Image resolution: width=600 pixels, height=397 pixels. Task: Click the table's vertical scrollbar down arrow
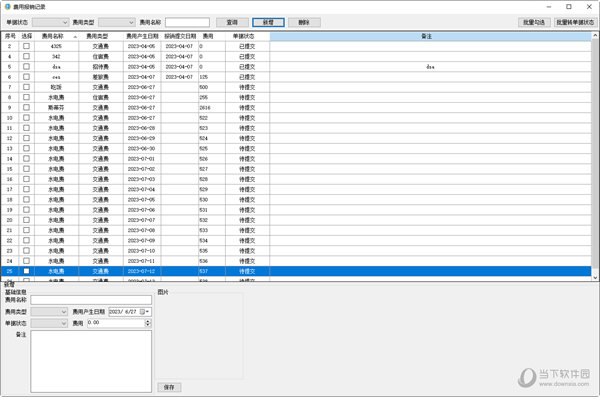(x=595, y=277)
